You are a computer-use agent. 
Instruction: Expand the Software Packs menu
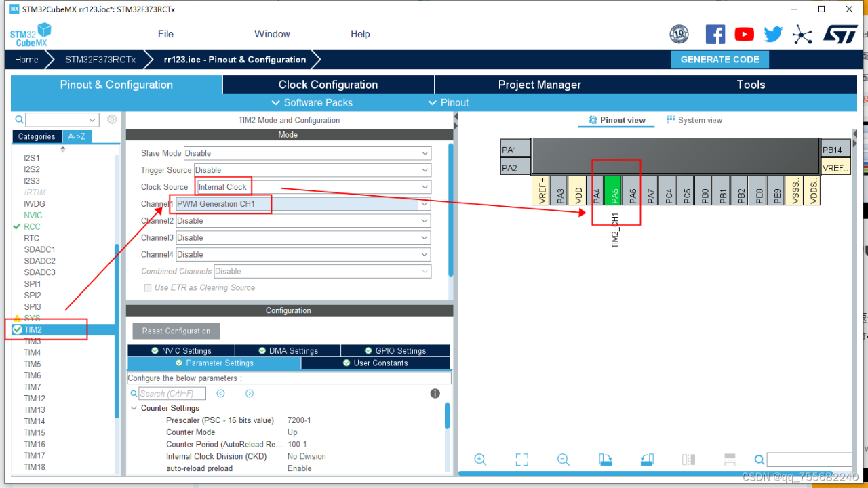pyautogui.click(x=312, y=102)
